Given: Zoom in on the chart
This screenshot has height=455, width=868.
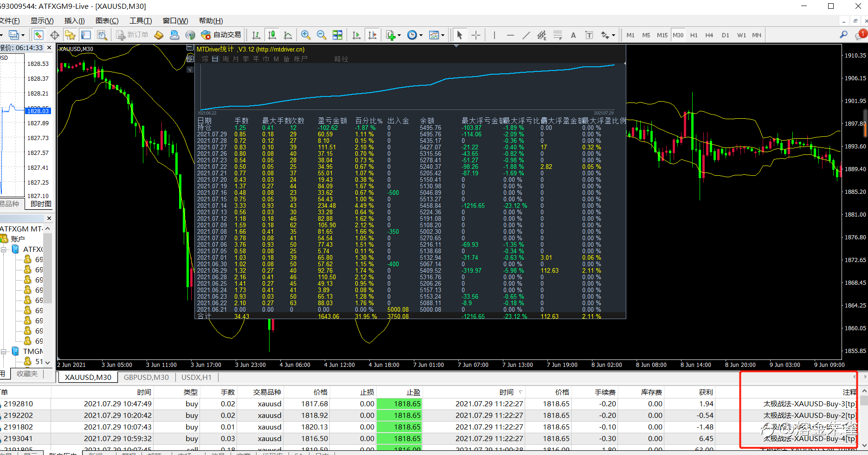Looking at the screenshot, I should click(x=306, y=35).
